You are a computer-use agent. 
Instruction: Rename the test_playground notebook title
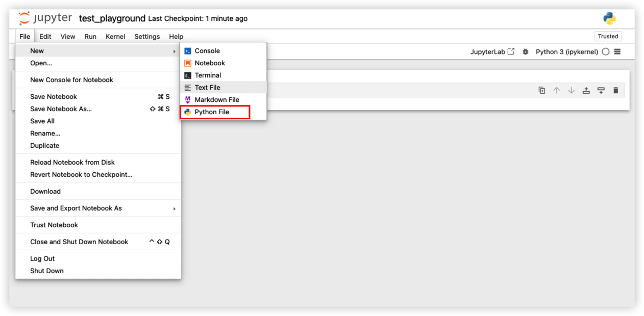coord(112,18)
